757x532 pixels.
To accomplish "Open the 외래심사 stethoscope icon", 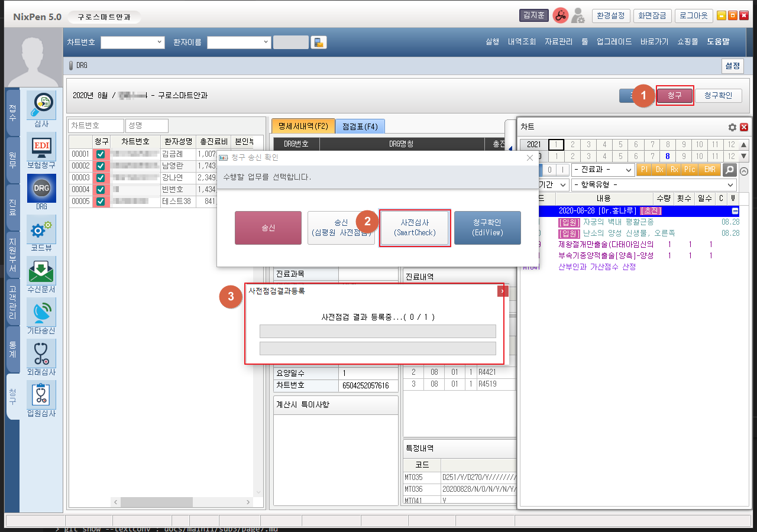I will (x=41, y=354).
